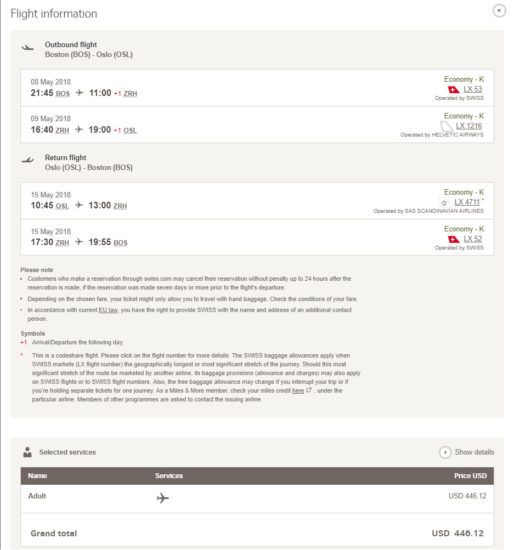Open codeshare flight LX 4711 details
Viewport: 514px width, 550px height.
pos(467,202)
